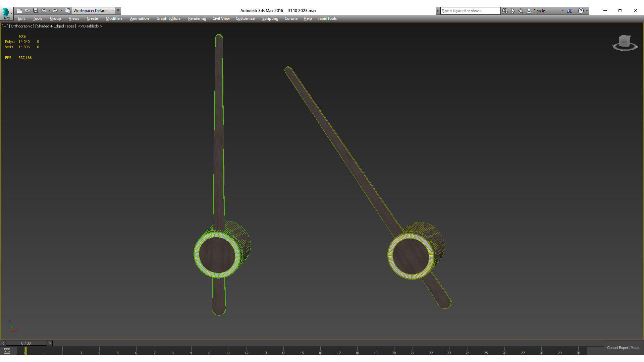Click the binoculars search icon
This screenshot has height=362, width=644.
[x=504, y=11]
